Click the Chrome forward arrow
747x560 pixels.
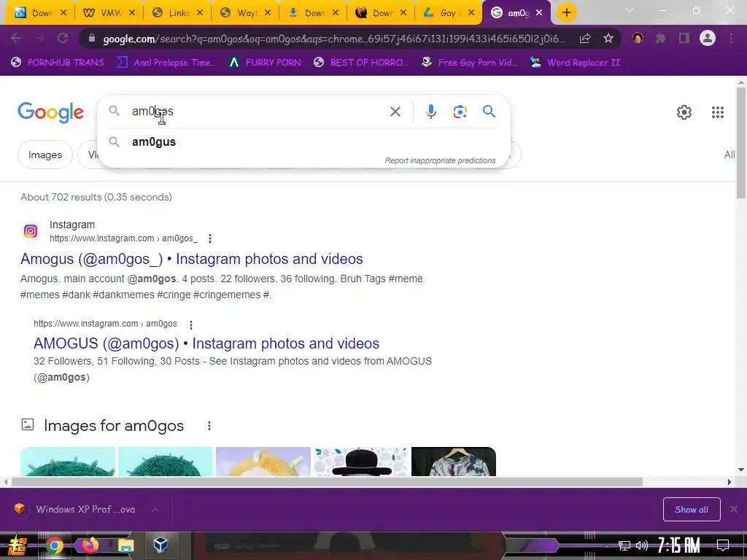39,38
